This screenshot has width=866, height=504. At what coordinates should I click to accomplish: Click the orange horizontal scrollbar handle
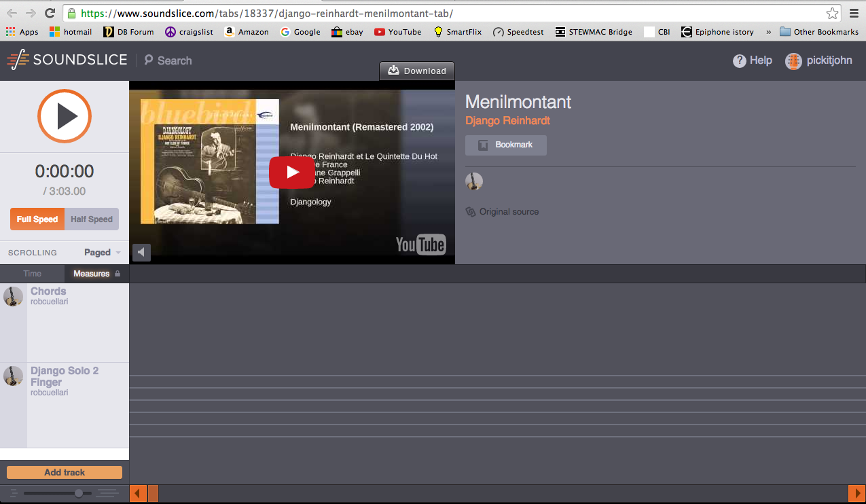pyautogui.click(x=153, y=493)
